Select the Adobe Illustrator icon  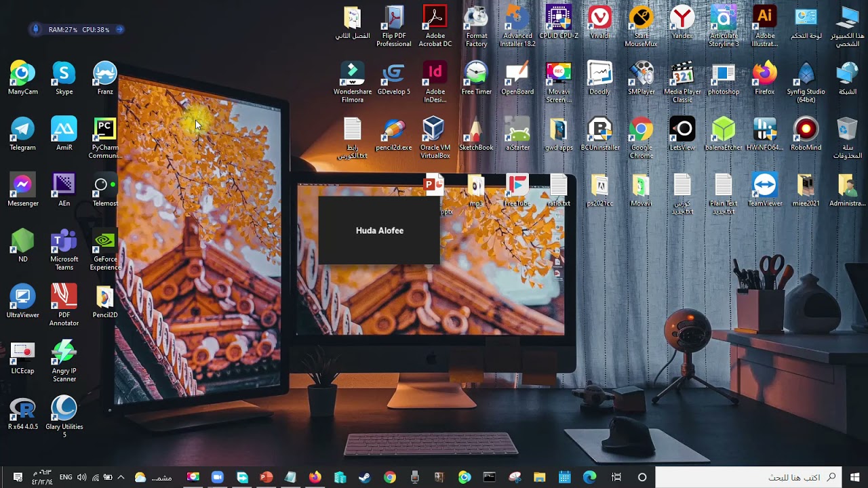764,26
